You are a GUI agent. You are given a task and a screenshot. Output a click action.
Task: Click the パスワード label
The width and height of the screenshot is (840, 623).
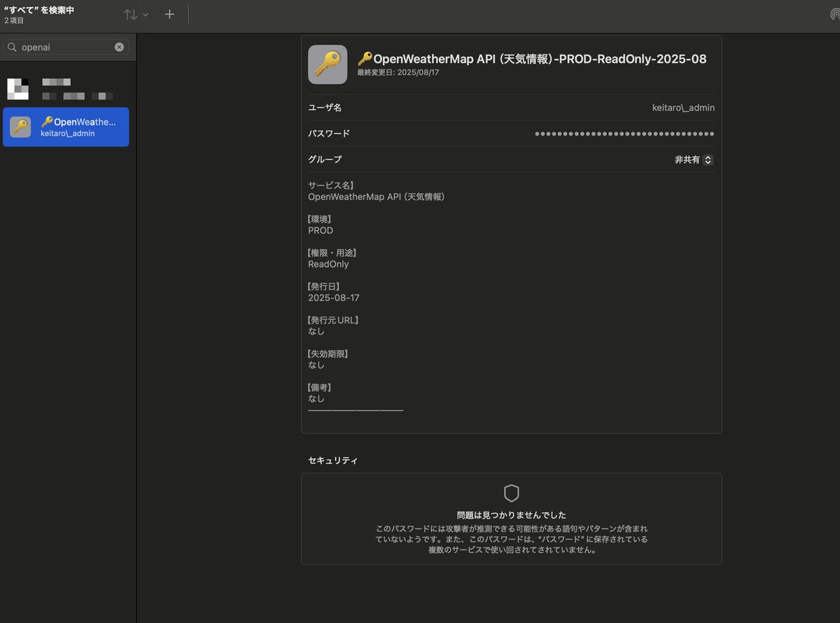coord(329,134)
